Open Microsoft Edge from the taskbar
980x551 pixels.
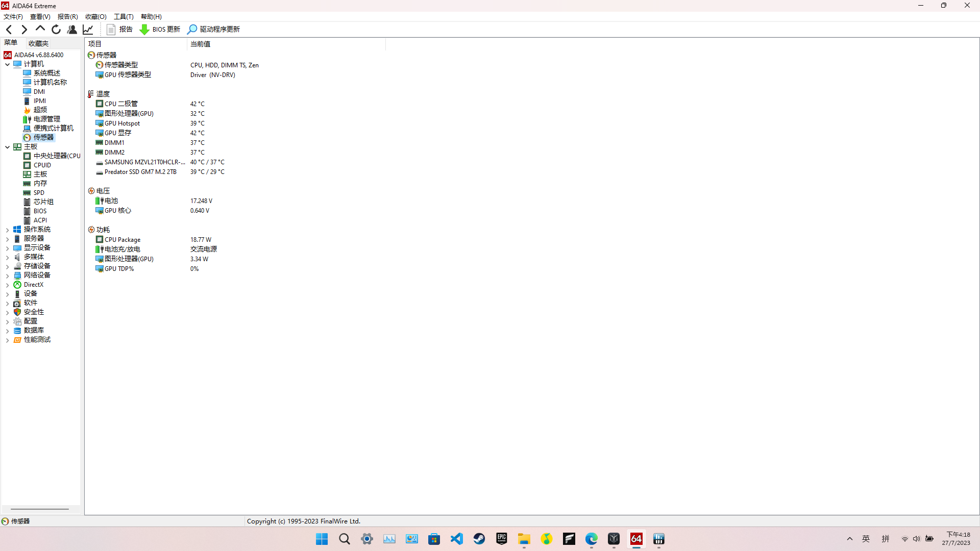coord(591,539)
